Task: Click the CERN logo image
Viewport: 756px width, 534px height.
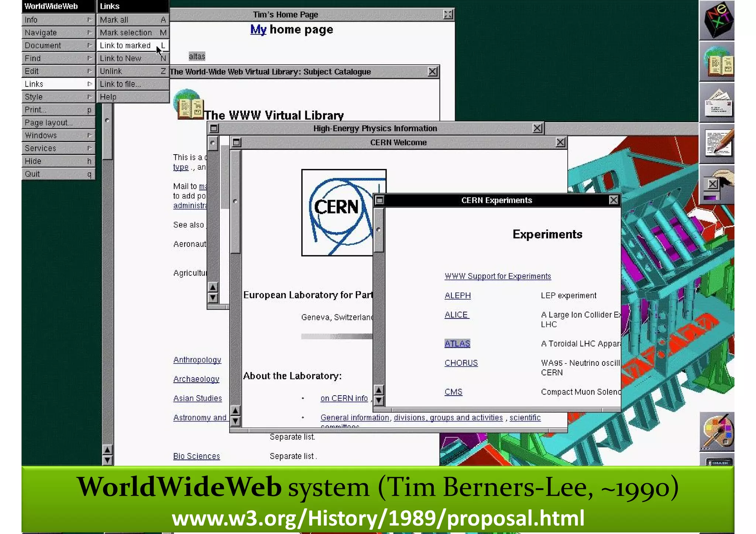Action: 343,213
